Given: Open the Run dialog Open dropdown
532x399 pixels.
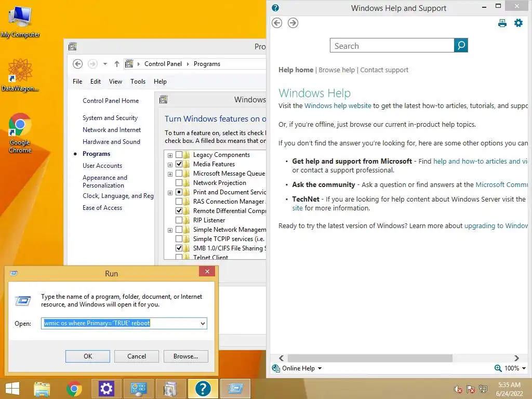Looking at the screenshot, I should 203,323.
